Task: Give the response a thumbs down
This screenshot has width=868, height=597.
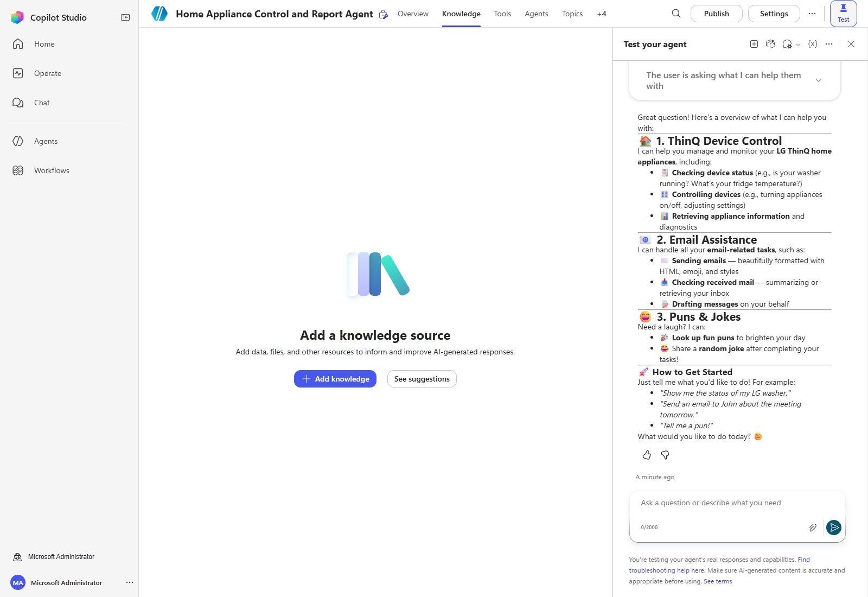Action: (665, 455)
